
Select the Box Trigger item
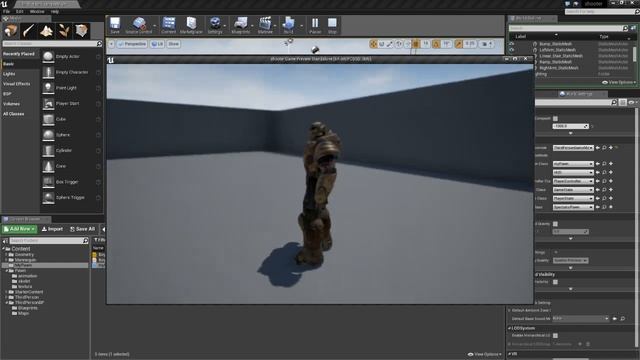coord(71,182)
